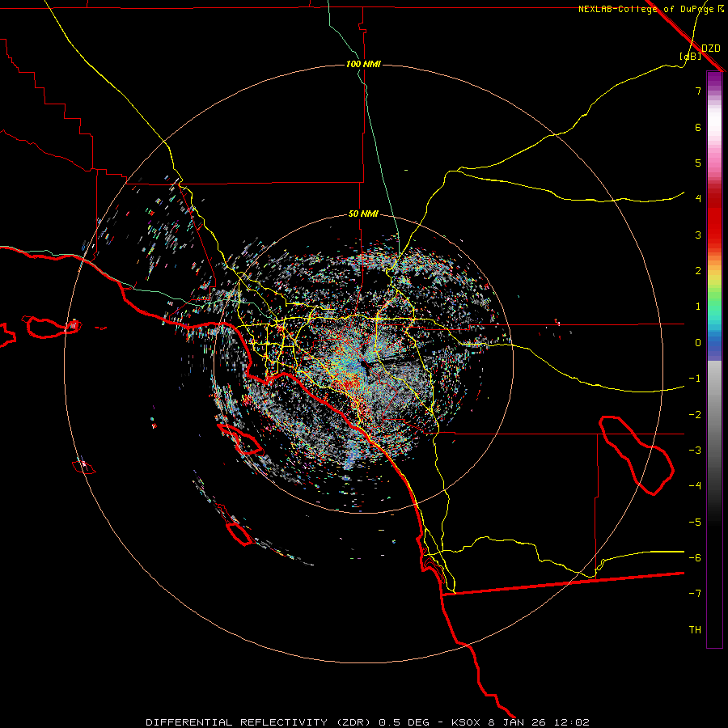Select the -3 value on the scale
728x728 pixels.
tap(695, 451)
